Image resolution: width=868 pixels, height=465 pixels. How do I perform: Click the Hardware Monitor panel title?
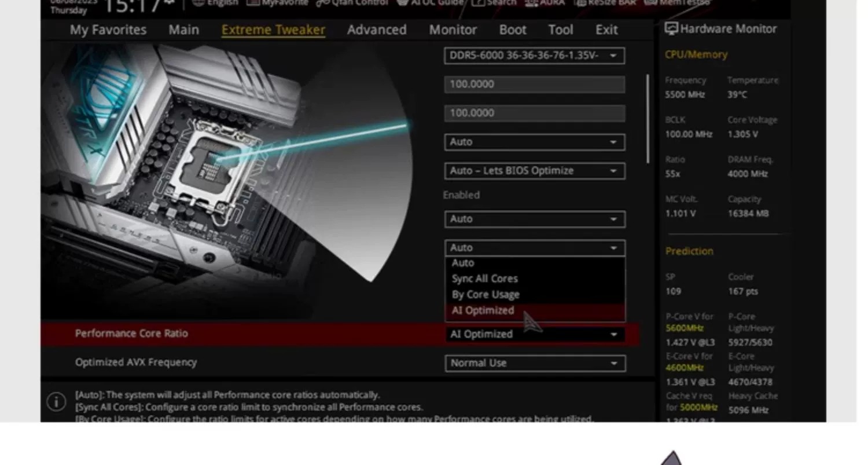[728, 29]
